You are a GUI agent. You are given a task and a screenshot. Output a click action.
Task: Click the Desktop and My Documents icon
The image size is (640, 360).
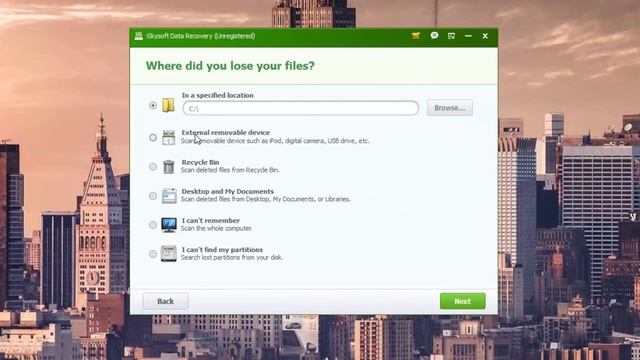pos(169,196)
